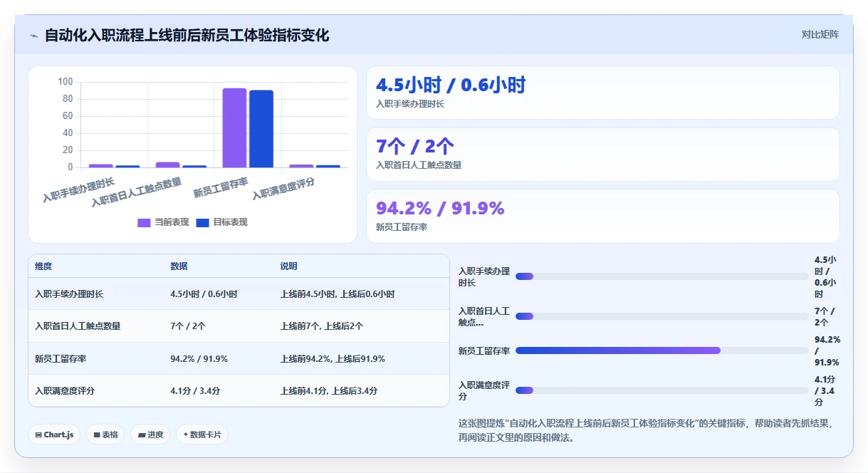
Task: Click table cell 4.5小时 / 0.6小时
Action: click(204, 294)
